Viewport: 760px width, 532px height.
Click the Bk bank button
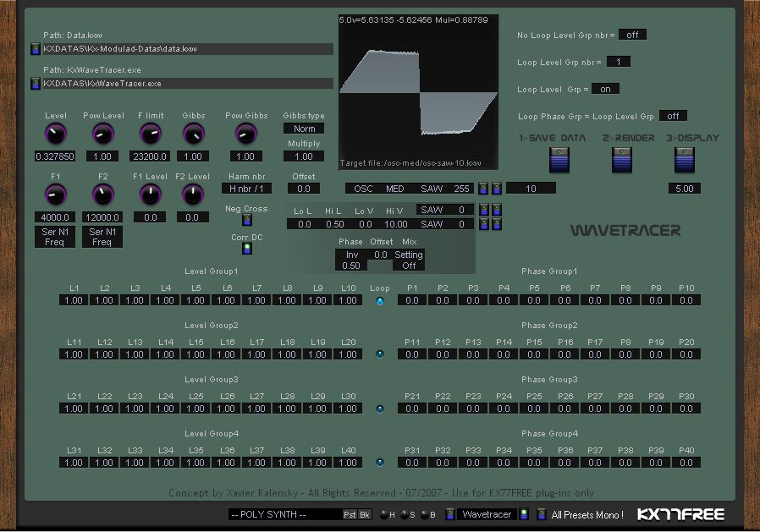click(365, 514)
